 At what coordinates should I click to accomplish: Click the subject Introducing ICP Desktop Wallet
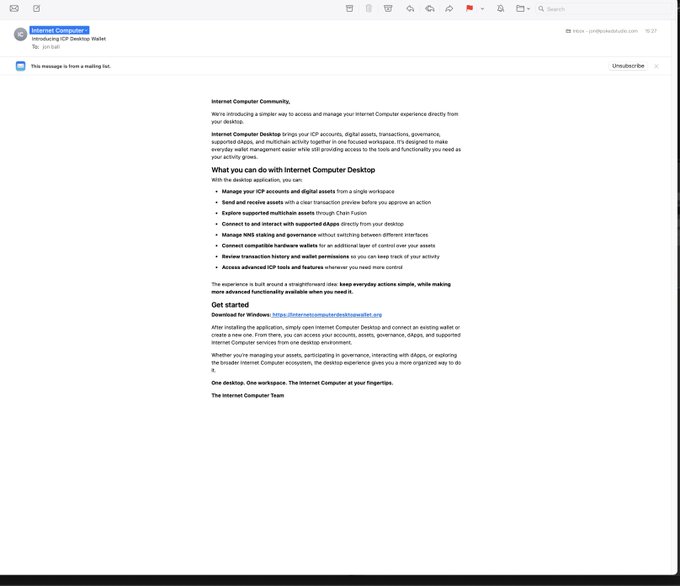point(69,39)
